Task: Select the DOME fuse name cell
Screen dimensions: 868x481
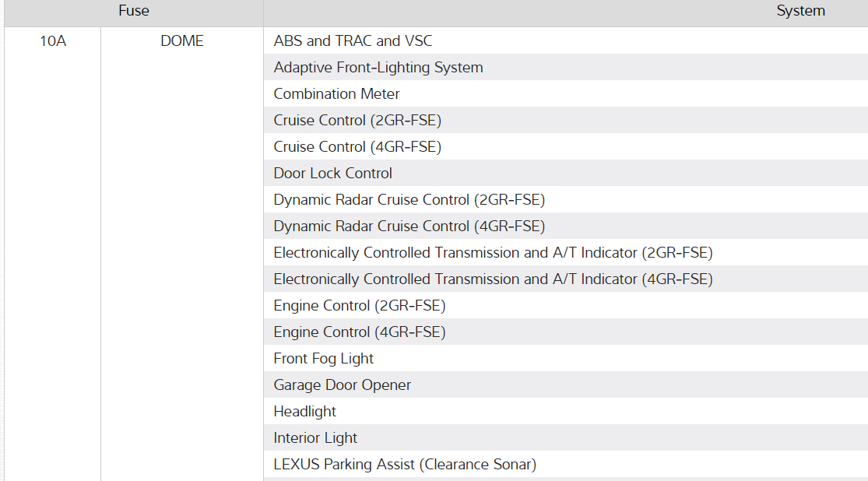Action: pos(182,41)
